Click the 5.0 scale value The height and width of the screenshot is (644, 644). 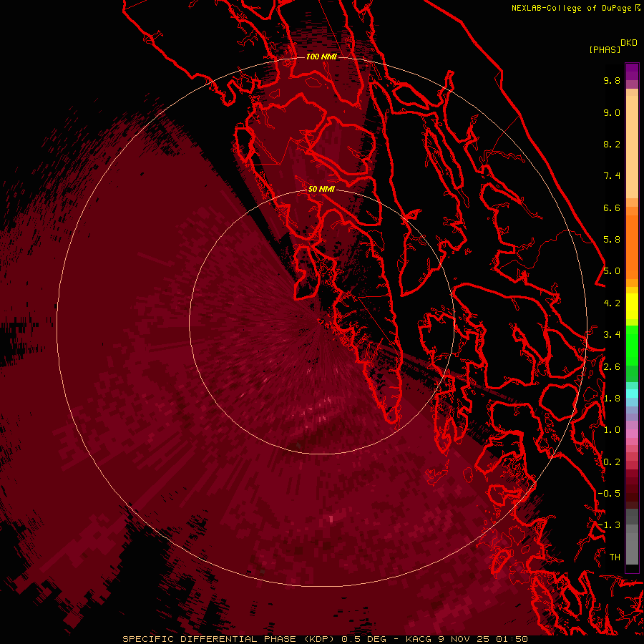[612, 271]
